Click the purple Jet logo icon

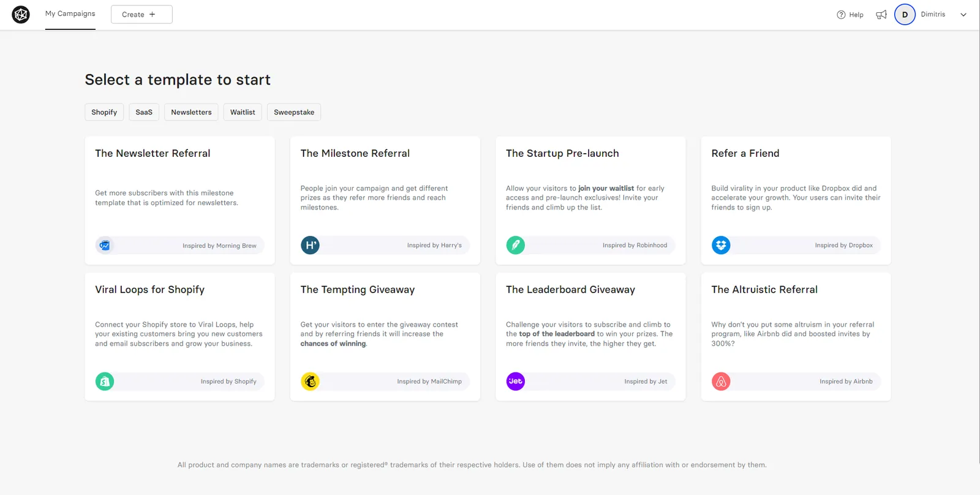(x=516, y=381)
